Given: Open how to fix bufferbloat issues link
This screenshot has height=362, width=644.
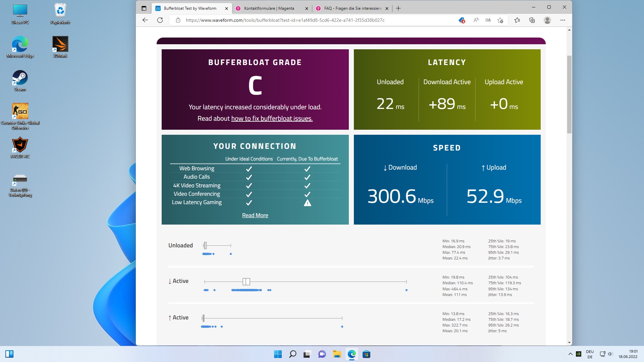Looking at the screenshot, I should [272, 118].
